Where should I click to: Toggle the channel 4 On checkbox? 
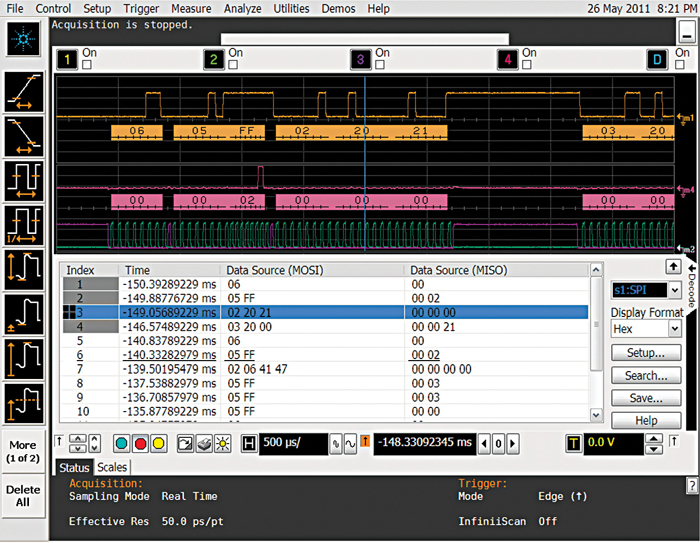click(528, 65)
